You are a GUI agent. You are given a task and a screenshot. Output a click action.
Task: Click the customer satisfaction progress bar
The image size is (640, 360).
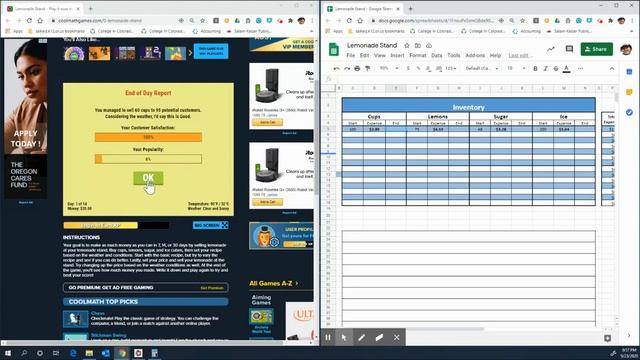click(148, 137)
